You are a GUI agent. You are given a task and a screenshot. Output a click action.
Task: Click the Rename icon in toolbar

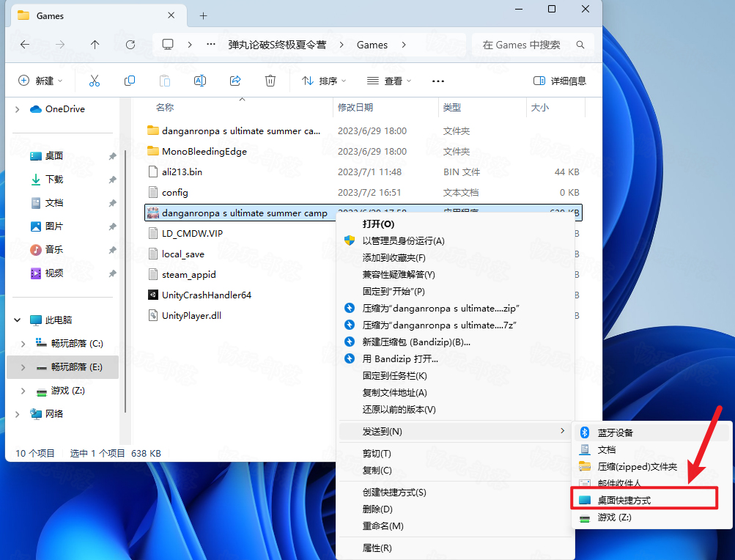coord(199,81)
